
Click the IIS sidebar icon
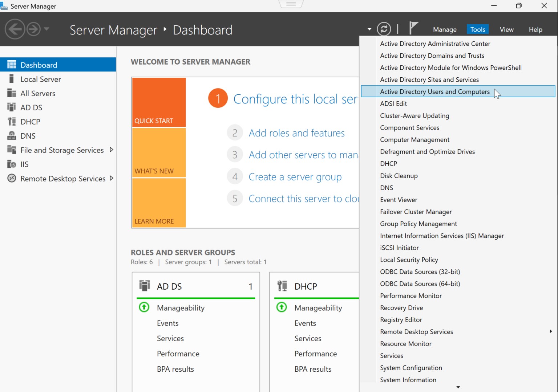[12, 164]
